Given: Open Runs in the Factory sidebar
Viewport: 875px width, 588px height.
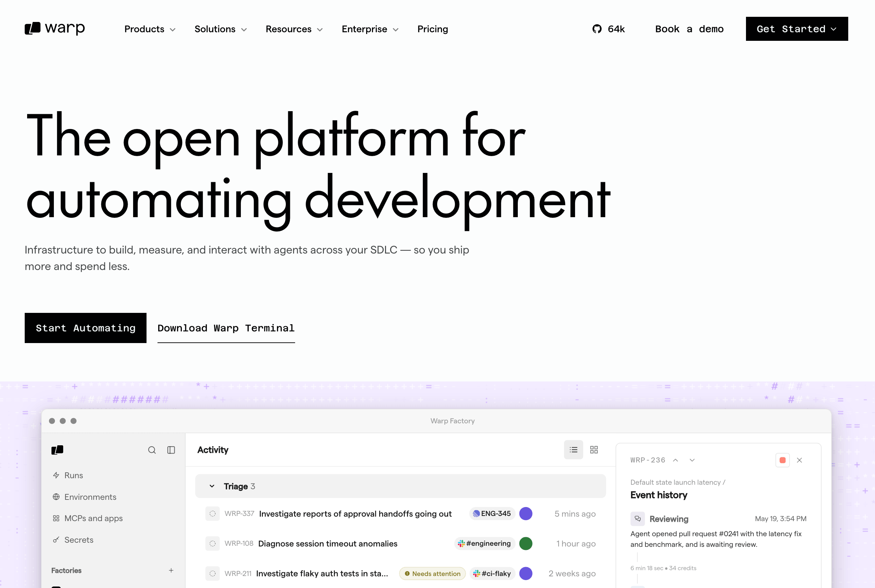Looking at the screenshot, I should tap(74, 475).
